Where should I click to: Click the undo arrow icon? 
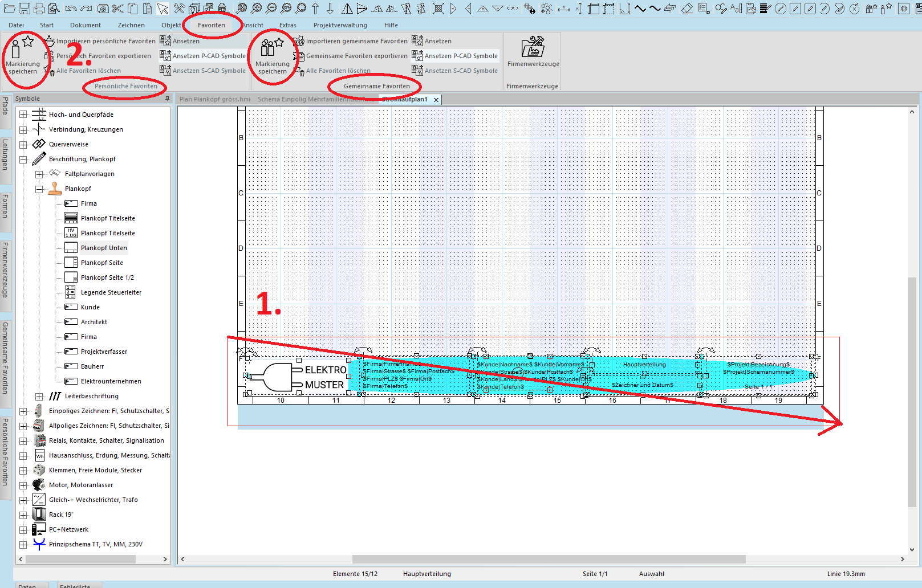[71, 9]
